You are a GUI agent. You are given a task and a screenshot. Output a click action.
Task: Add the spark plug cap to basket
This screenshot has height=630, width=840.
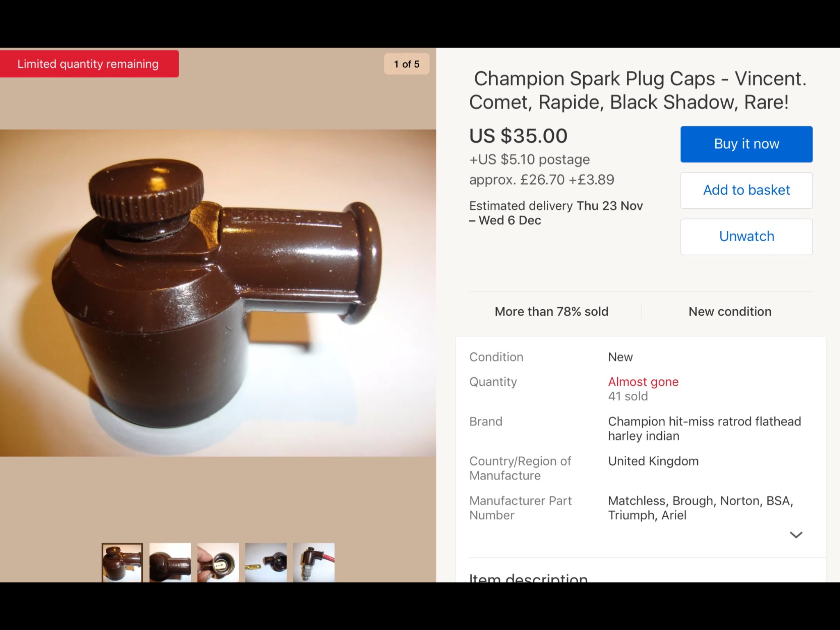click(746, 190)
